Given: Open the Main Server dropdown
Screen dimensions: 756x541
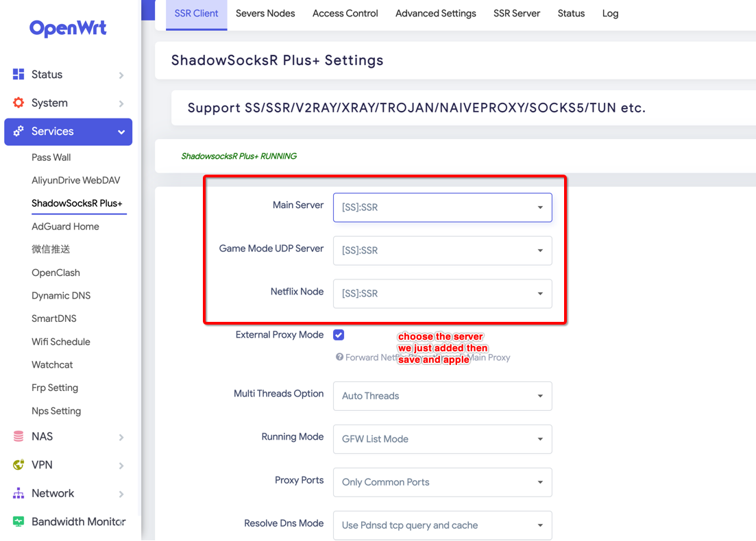Looking at the screenshot, I should tap(442, 207).
